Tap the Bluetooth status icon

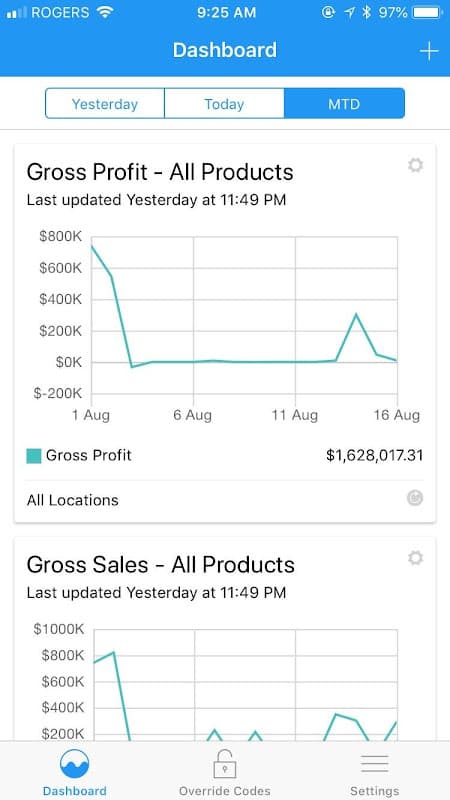point(366,13)
